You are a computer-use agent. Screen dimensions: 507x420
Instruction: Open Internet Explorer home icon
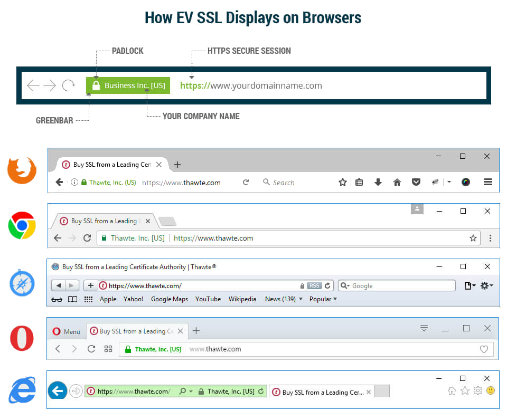pos(452,391)
